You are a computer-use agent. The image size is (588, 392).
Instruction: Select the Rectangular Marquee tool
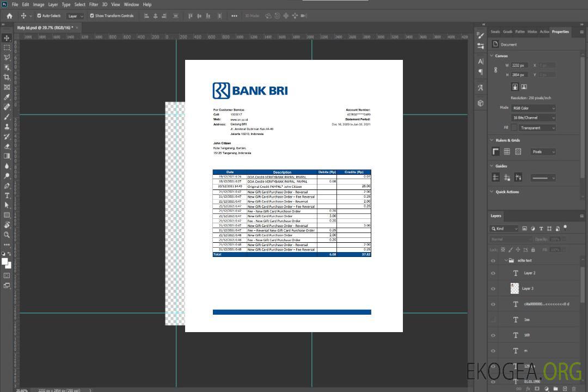[x=7, y=48]
